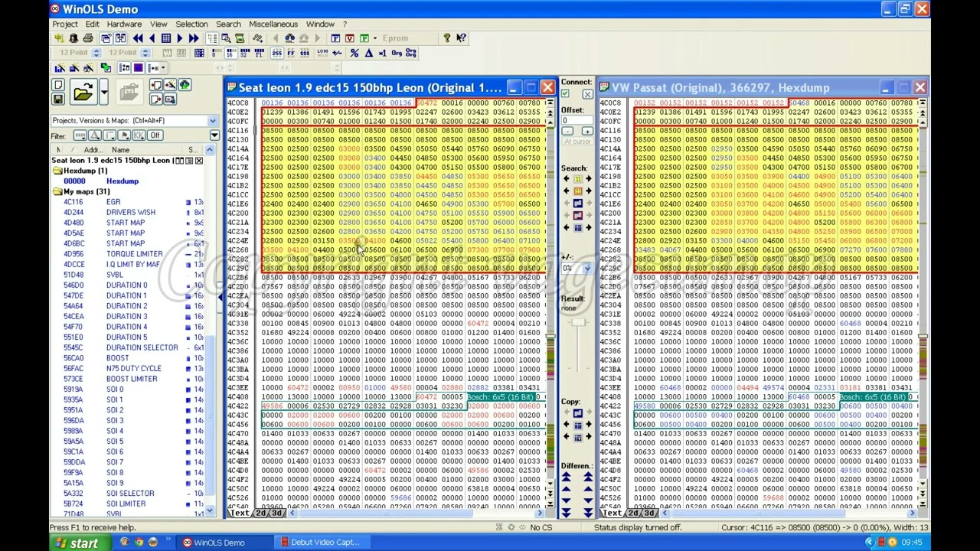
Task: Click the print icon in the toolbar
Action: (88, 38)
